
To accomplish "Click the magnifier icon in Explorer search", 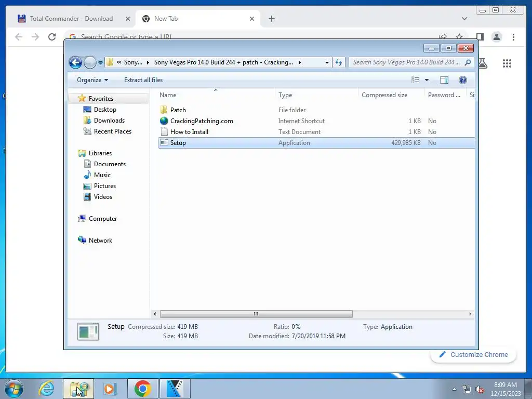I will click(x=468, y=62).
